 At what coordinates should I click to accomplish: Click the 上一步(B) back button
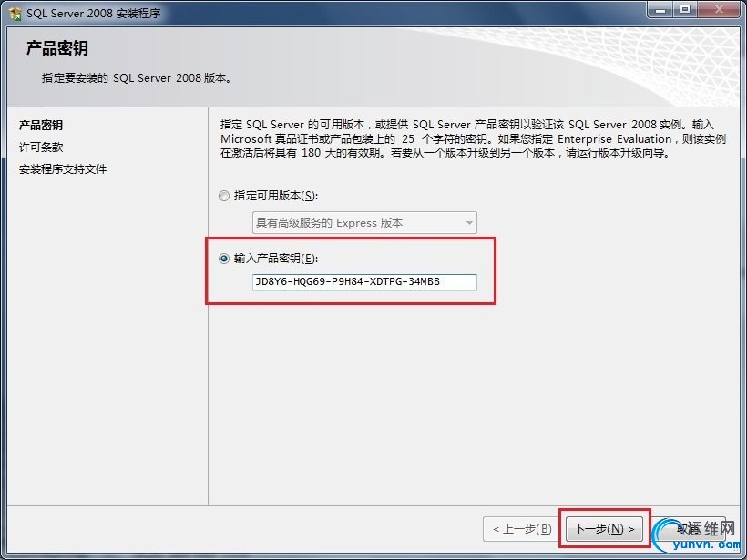tap(521, 529)
